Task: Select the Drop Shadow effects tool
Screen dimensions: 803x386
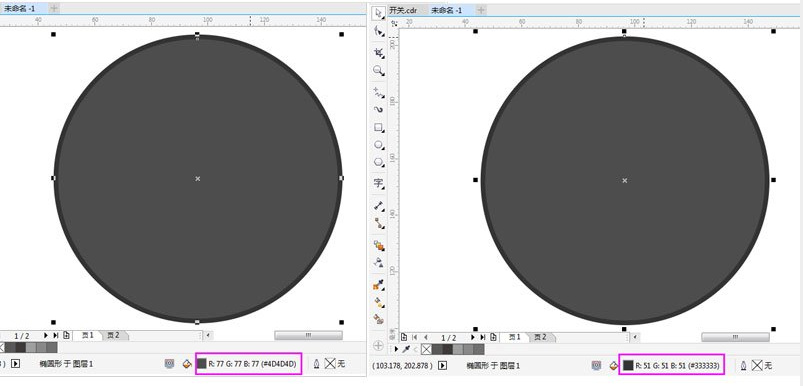Action: tap(378, 245)
